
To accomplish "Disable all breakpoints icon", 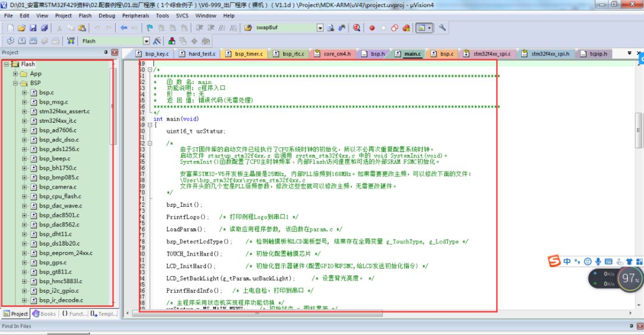I will coord(395,28).
